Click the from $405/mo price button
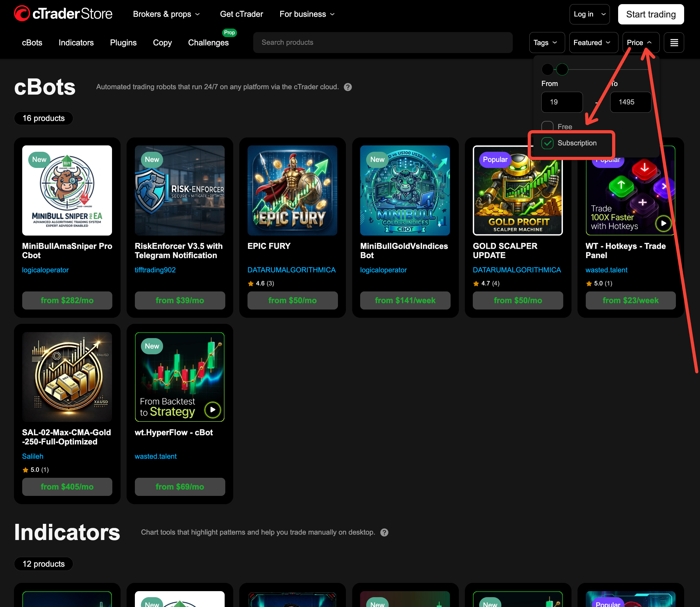Screen dimensions: 700x607 point(67,487)
